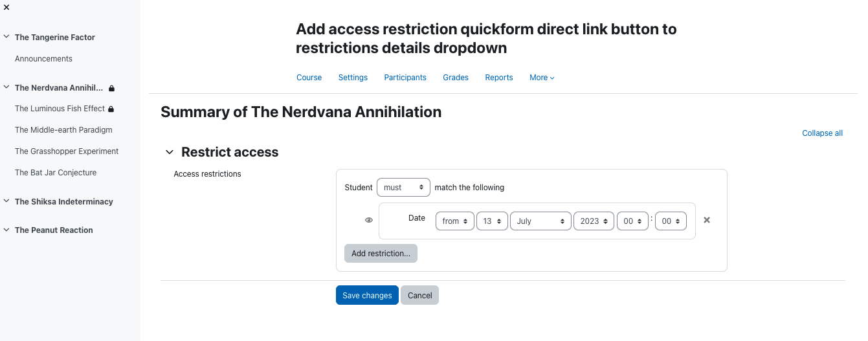Click the Add restriction... button
The width and height of the screenshot is (868, 341).
coord(381,254)
